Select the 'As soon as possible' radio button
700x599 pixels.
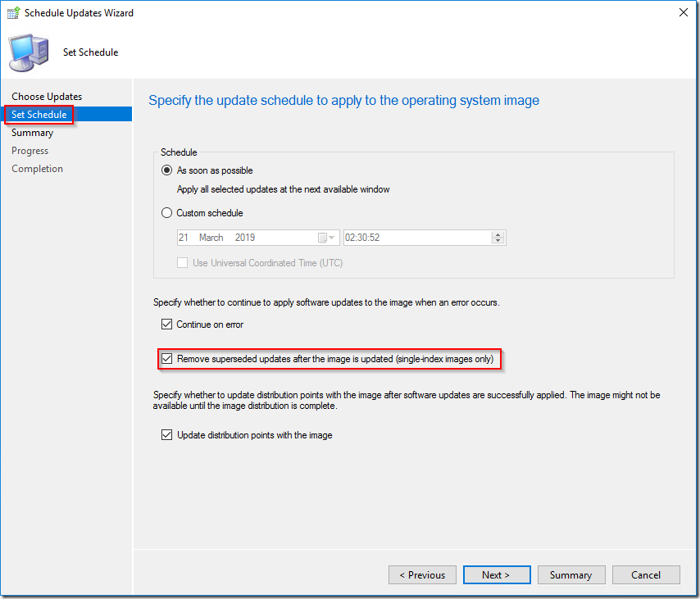[167, 170]
